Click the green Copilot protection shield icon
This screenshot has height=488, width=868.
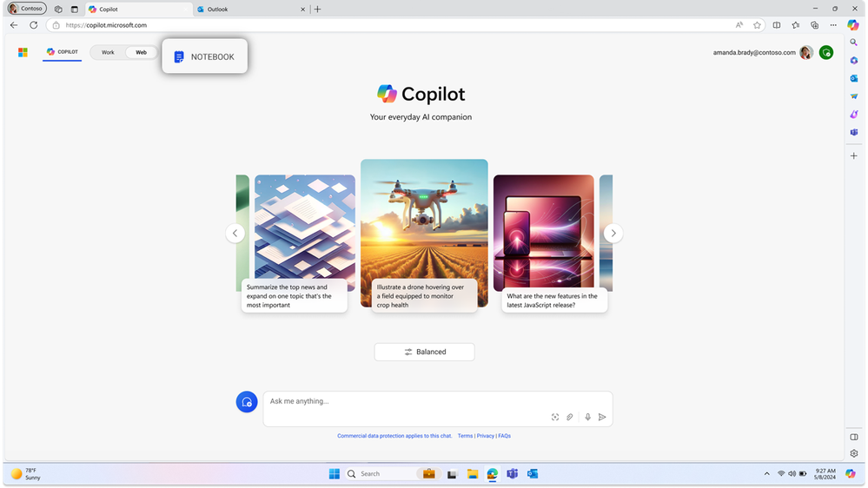click(x=826, y=53)
